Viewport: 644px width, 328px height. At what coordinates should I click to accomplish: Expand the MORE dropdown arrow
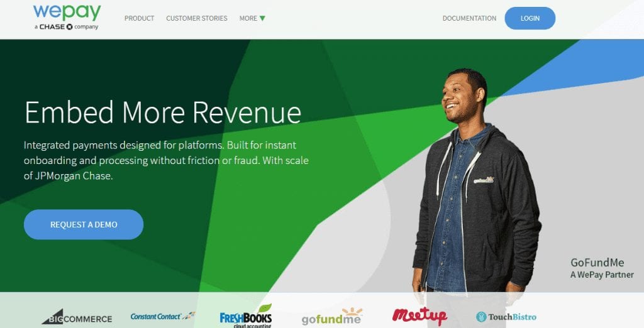(x=262, y=18)
